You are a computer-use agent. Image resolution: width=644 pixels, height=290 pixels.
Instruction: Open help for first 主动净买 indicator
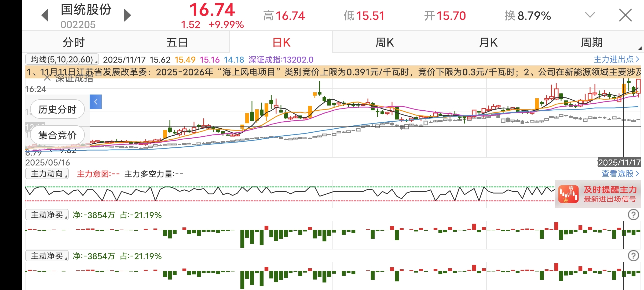tap(633, 215)
